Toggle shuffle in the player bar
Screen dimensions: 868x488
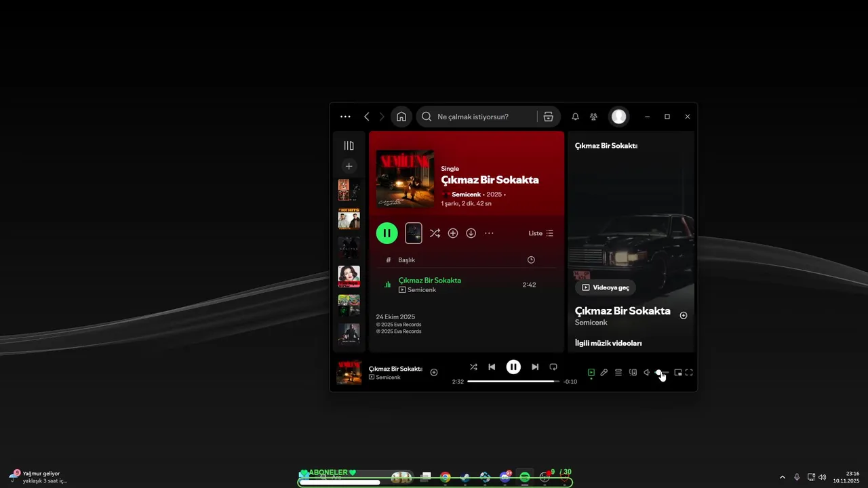pos(473,367)
